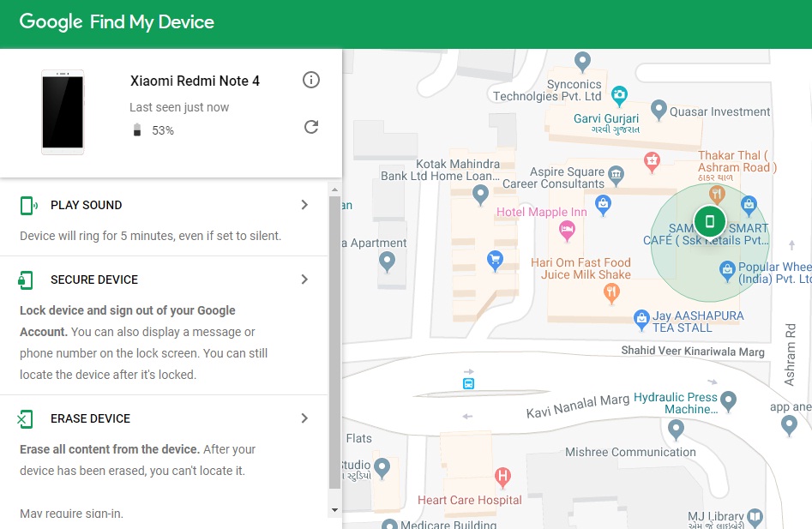
Task: Click the 53% battery indicator
Action: (153, 130)
